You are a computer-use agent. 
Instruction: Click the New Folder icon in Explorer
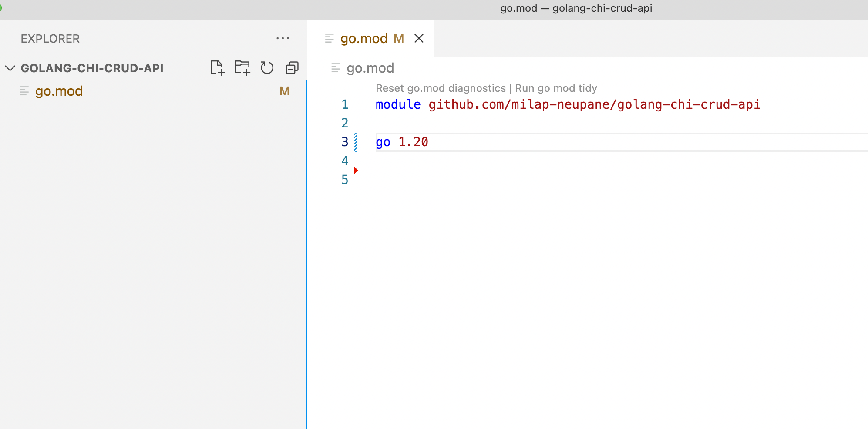click(242, 68)
